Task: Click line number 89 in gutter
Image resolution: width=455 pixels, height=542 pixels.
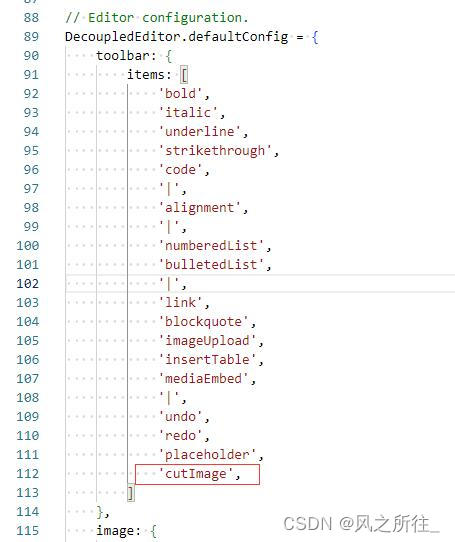Action: tap(31, 37)
